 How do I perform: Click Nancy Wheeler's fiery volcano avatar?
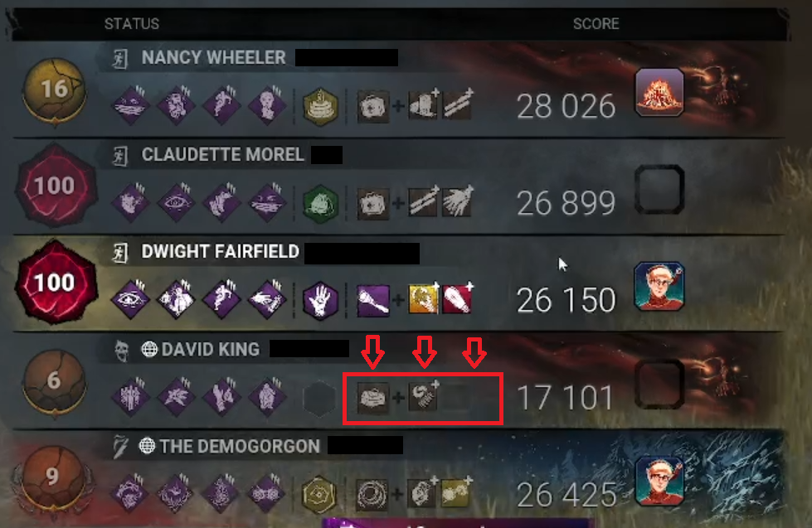(x=659, y=92)
